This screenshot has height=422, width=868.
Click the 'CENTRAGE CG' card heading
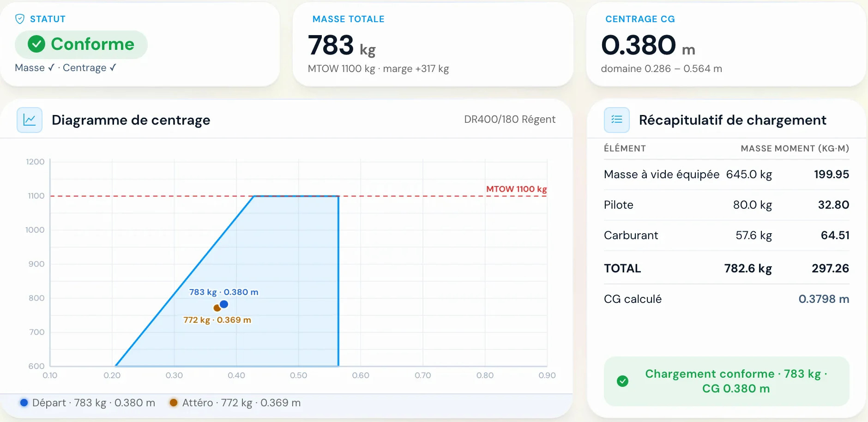(x=640, y=19)
